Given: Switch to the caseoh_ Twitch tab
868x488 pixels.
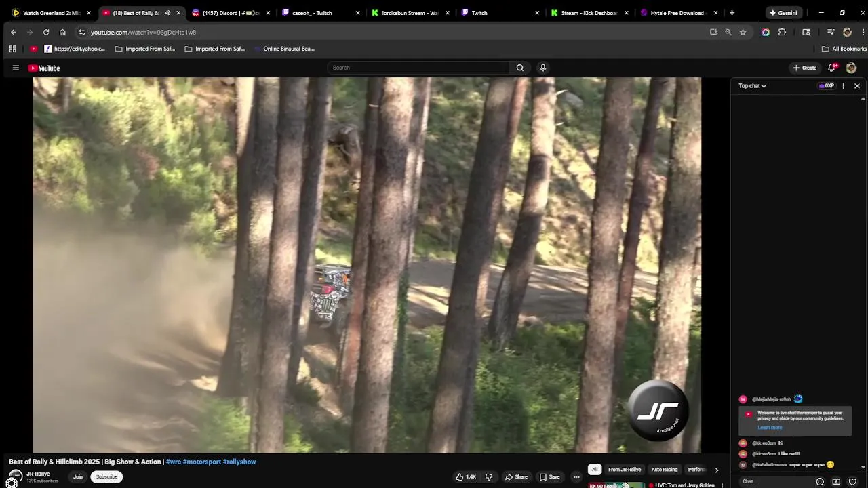Looking at the screenshot, I should pos(320,13).
